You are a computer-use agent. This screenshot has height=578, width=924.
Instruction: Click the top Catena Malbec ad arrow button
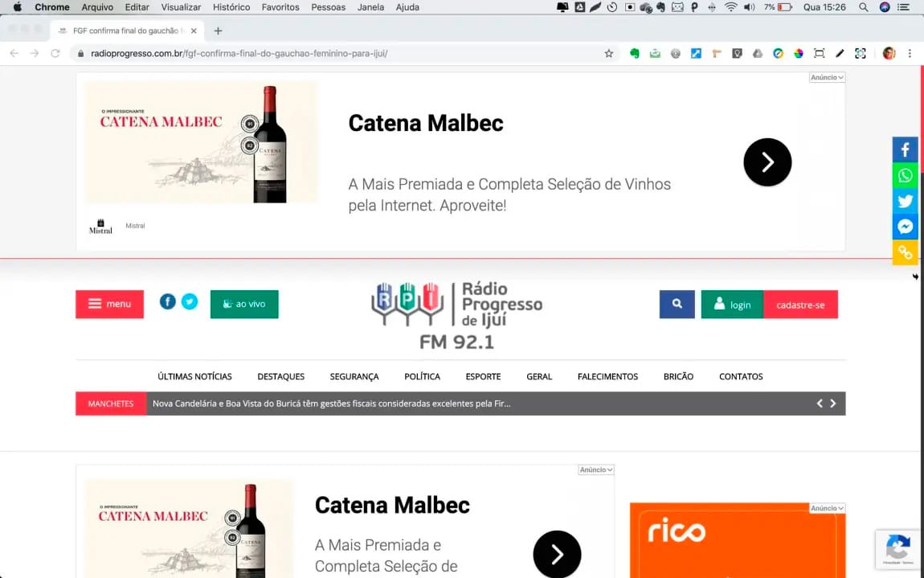(767, 162)
